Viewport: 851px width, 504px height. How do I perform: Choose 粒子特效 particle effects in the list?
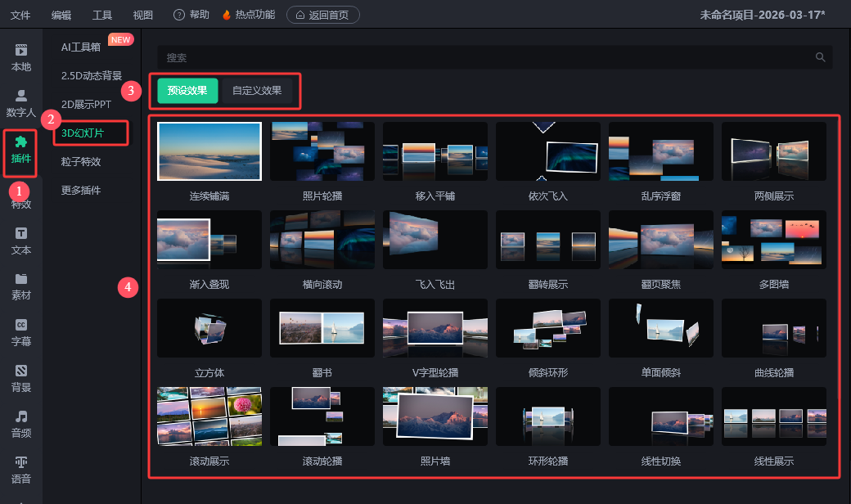(81, 161)
